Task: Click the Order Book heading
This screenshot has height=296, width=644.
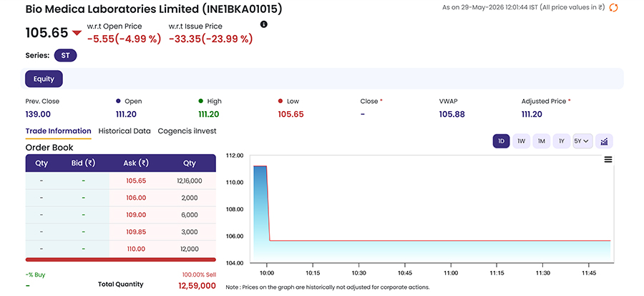Action: (49, 147)
